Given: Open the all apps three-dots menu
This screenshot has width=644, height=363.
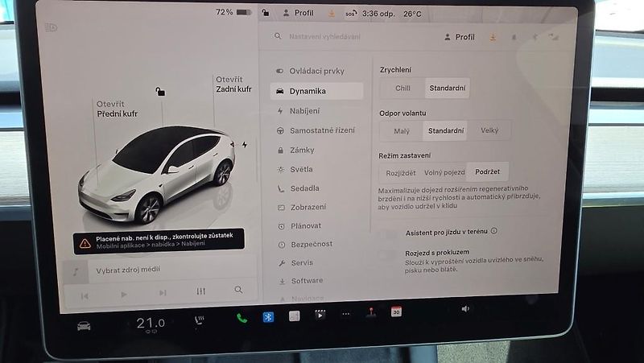Looking at the screenshot, I should point(346,314).
